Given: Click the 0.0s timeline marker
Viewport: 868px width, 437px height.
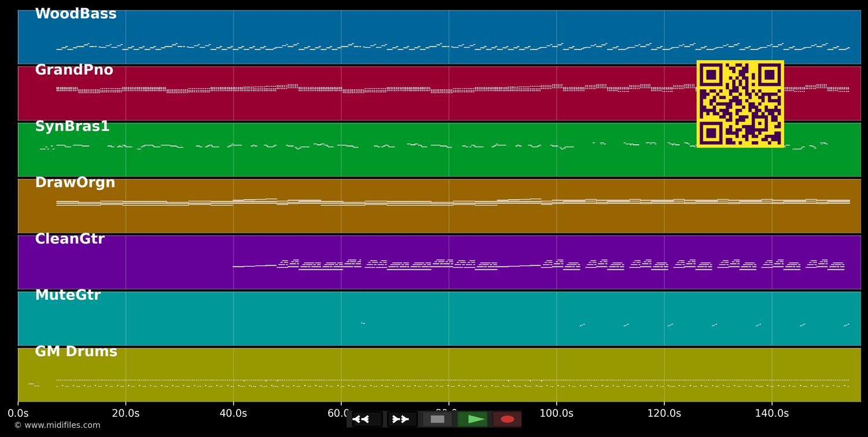Looking at the screenshot, I should tap(18, 413).
